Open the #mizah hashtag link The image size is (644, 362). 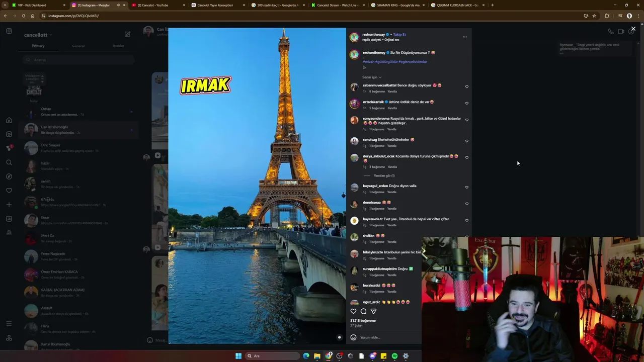pyautogui.click(x=368, y=61)
